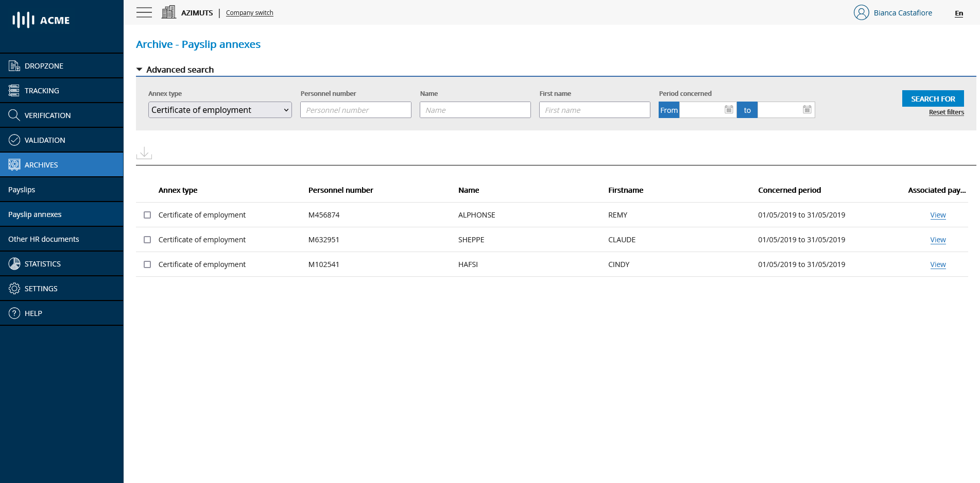980x483 pixels.
Task: Open Other HR documents menu item
Action: point(44,239)
